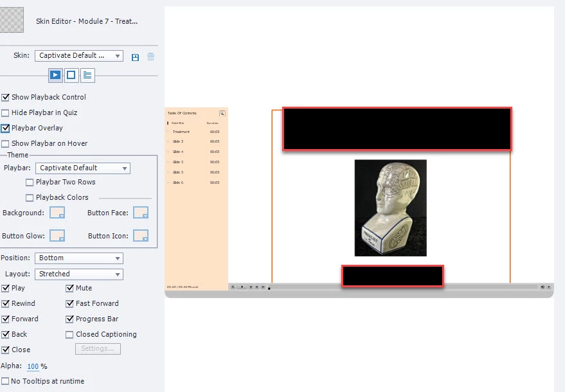Click the preview progress bar handle
The height and width of the screenshot is (392, 565).
pyautogui.click(x=269, y=289)
